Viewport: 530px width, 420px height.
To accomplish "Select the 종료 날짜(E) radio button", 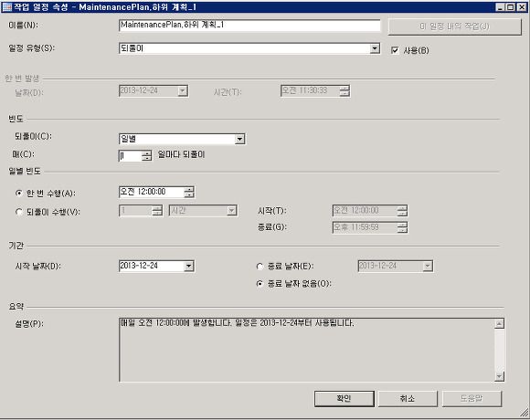I will [260, 267].
